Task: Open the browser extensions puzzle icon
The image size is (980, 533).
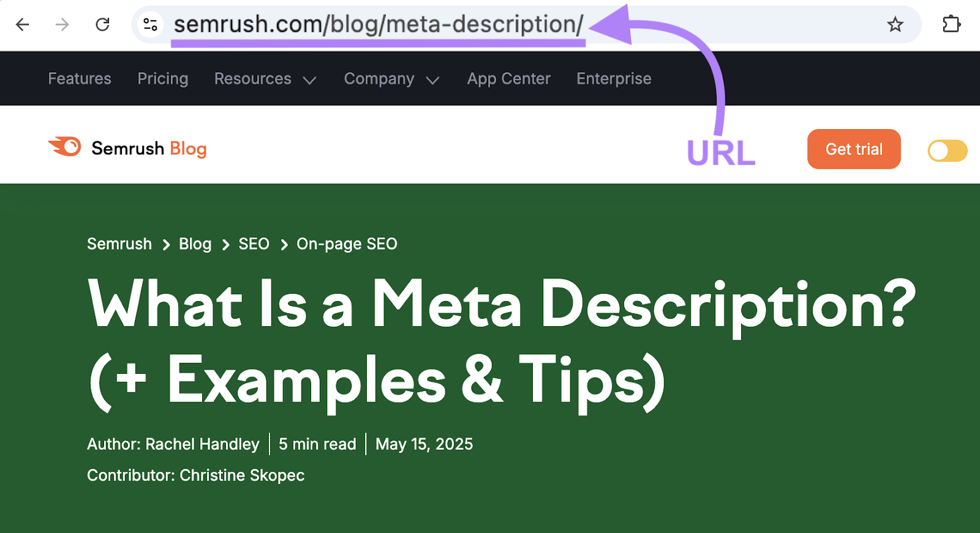Action: (x=951, y=24)
